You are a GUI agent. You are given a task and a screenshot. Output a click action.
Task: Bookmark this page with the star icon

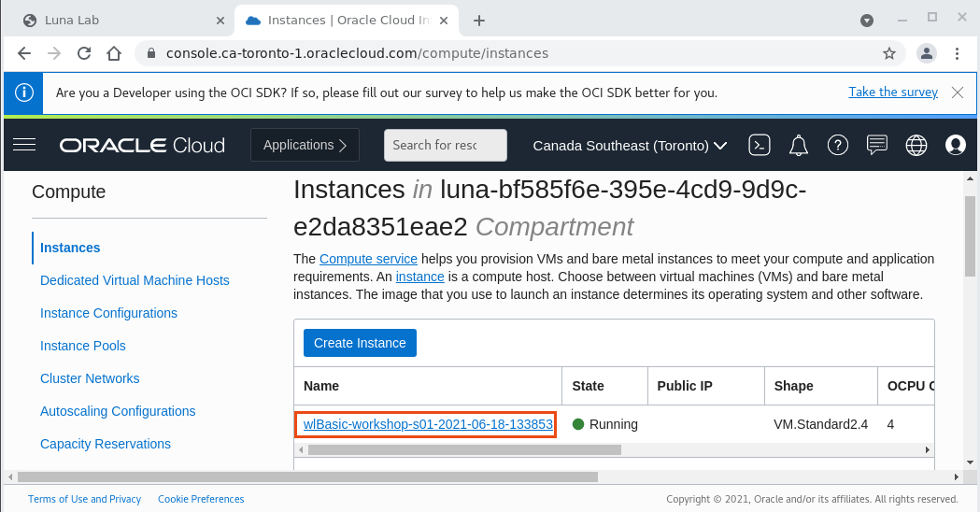888,54
